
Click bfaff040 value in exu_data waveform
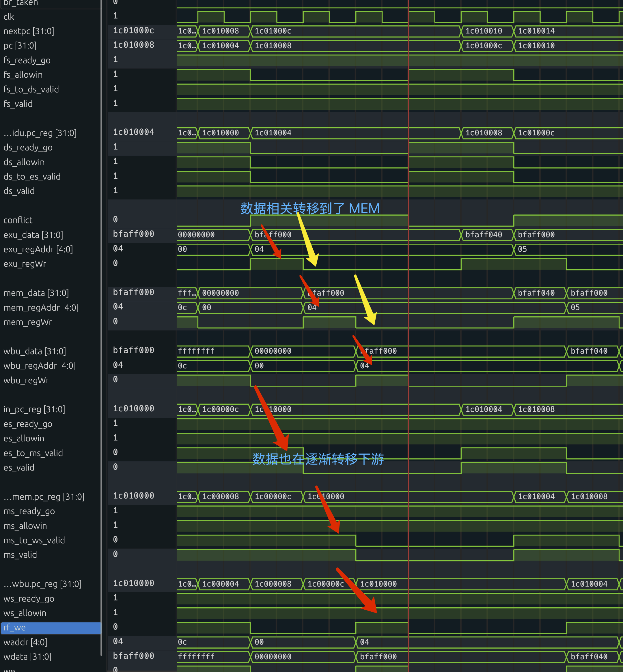click(x=484, y=235)
